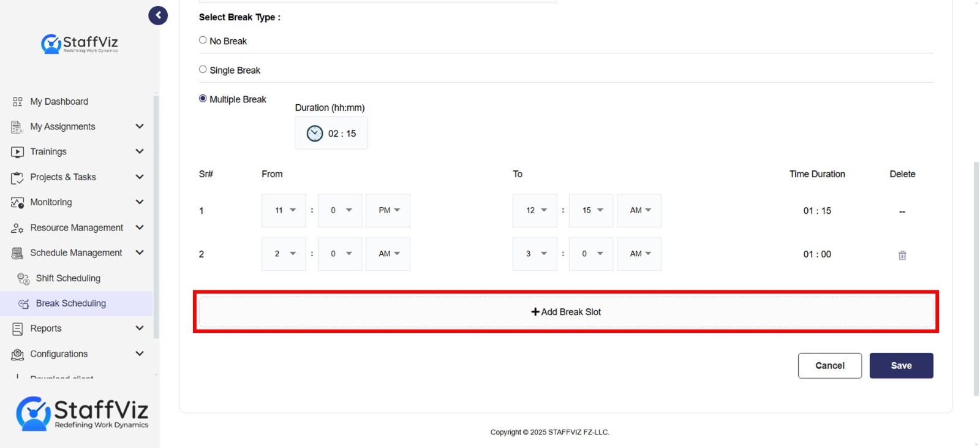
Task: Open the My Dashboard icon in the sidebar
Action: point(17,102)
